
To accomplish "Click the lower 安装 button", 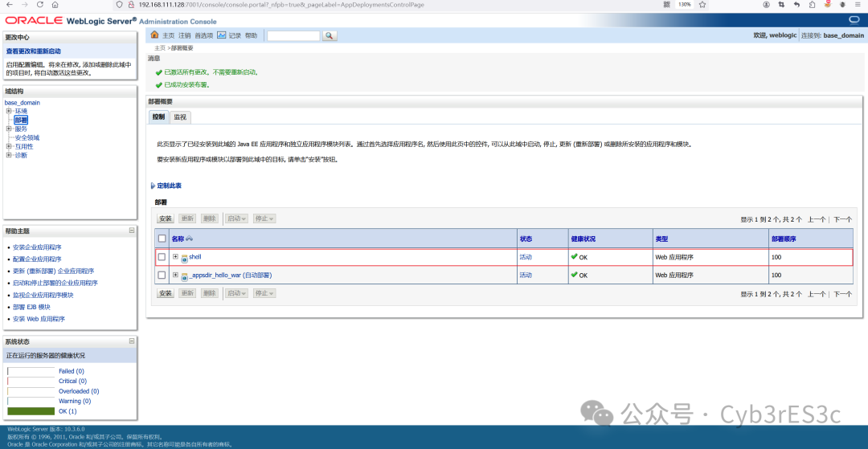I will pos(166,293).
